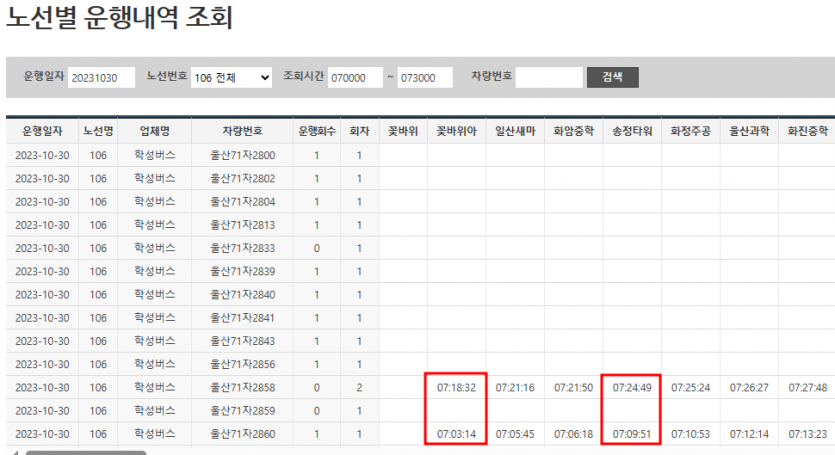Screen dimensions: 835x455
Task: Click the 검색 search button
Action: coord(612,77)
